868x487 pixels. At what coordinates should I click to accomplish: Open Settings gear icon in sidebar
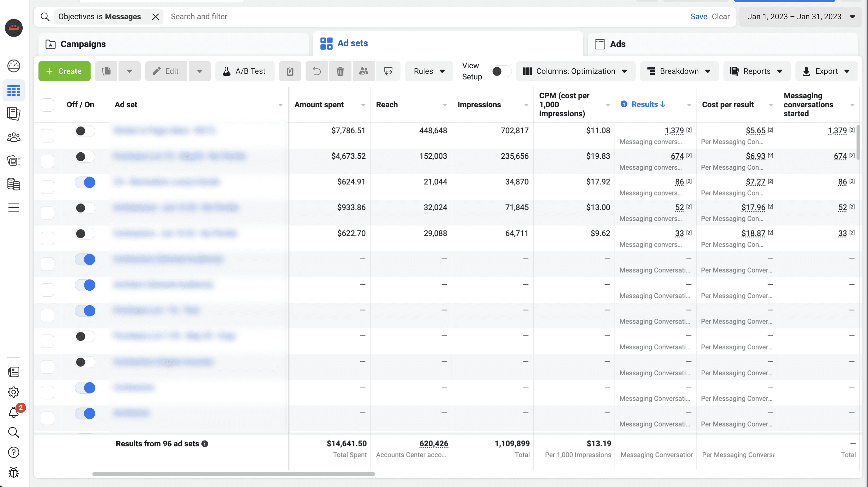point(13,392)
